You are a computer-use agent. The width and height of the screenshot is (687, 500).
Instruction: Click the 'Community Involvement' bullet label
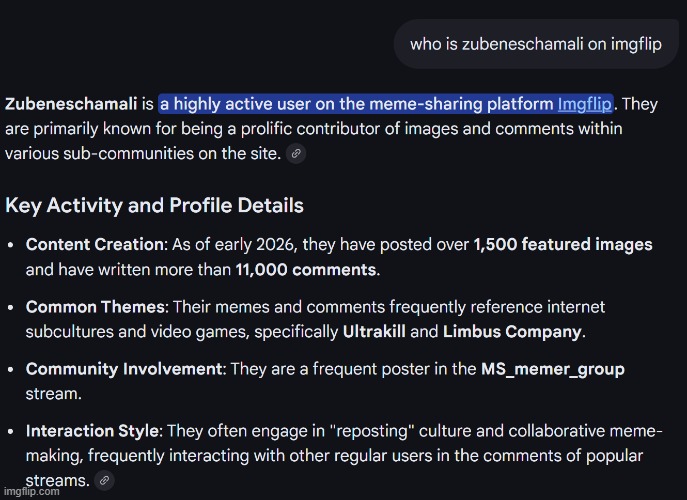click(x=124, y=369)
